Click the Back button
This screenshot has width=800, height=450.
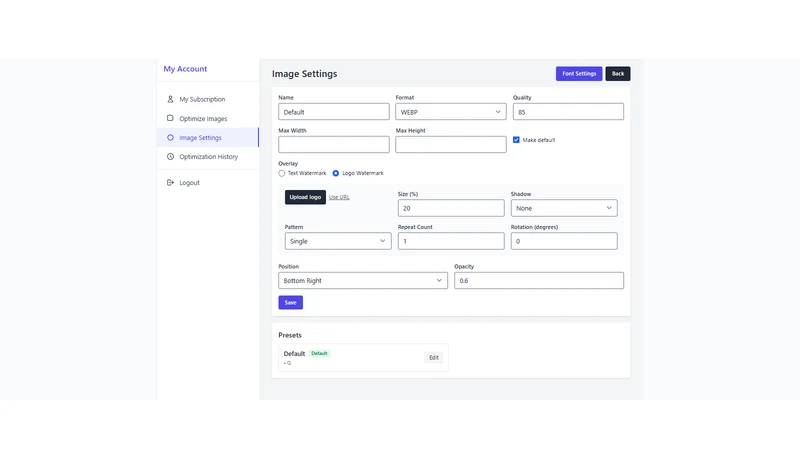click(x=618, y=73)
